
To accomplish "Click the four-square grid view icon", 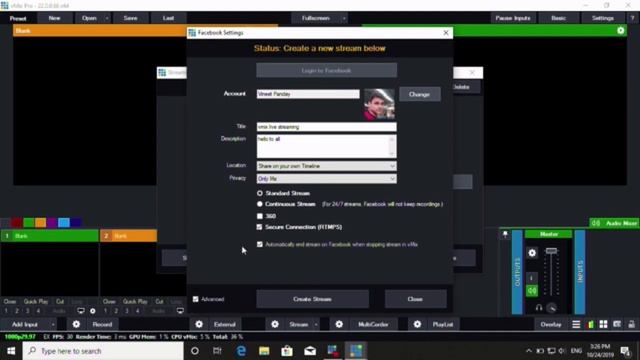I will coord(603,324).
